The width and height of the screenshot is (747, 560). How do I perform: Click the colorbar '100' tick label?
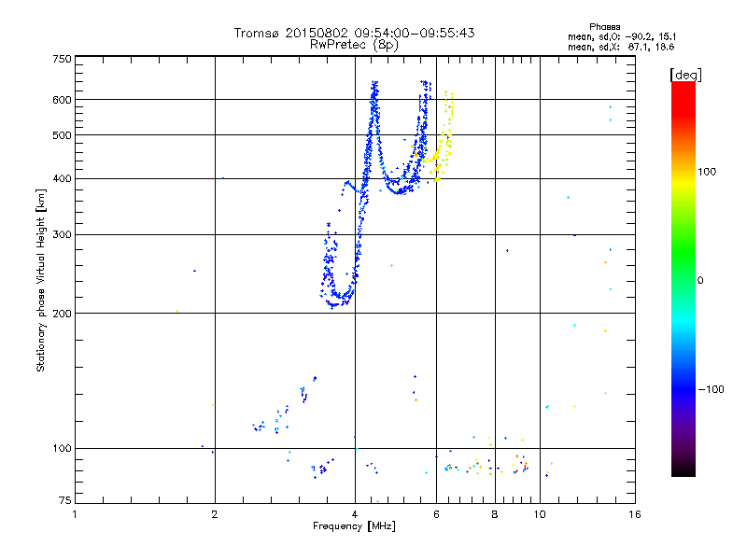[707, 172]
